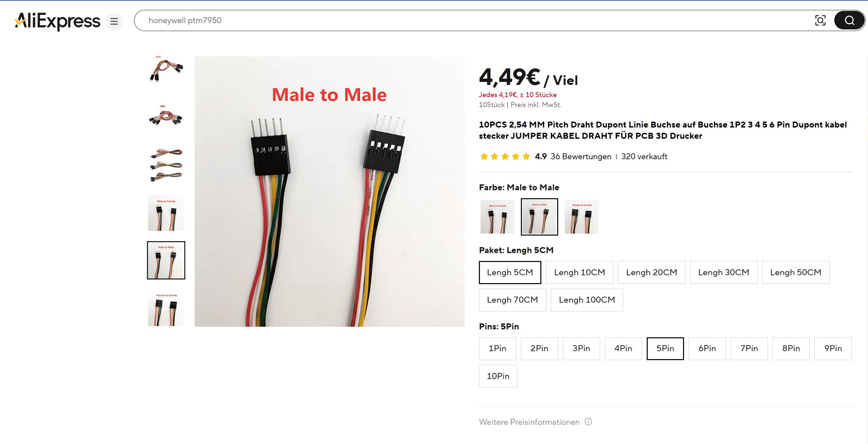Image resolution: width=868 pixels, height=444 pixels.
Task: Show the 3Pin cable thumbnail at top
Action: pyautogui.click(x=166, y=69)
